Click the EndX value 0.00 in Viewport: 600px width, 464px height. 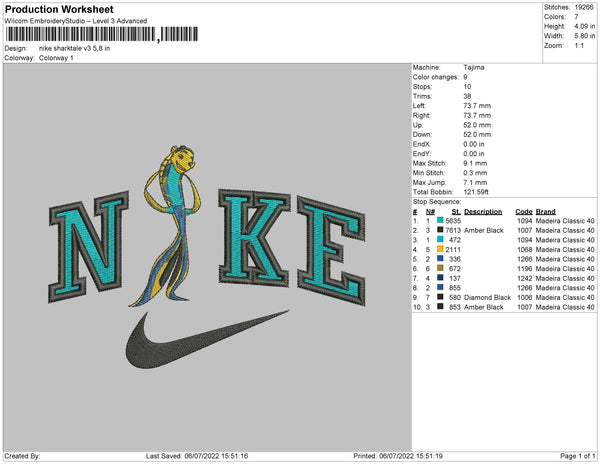[x=474, y=144]
